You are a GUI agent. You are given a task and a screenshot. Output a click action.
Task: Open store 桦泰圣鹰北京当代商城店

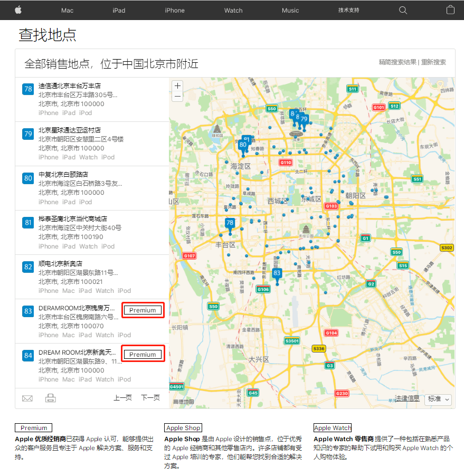click(72, 219)
